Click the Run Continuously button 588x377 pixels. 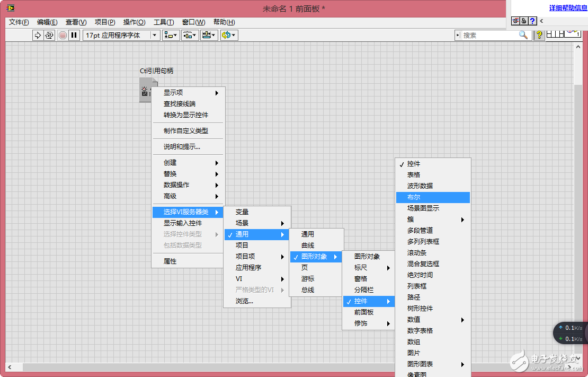(x=49, y=36)
